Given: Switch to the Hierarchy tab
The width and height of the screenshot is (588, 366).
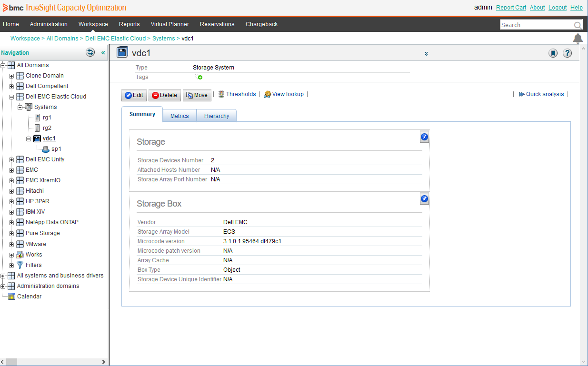Looking at the screenshot, I should [x=217, y=116].
